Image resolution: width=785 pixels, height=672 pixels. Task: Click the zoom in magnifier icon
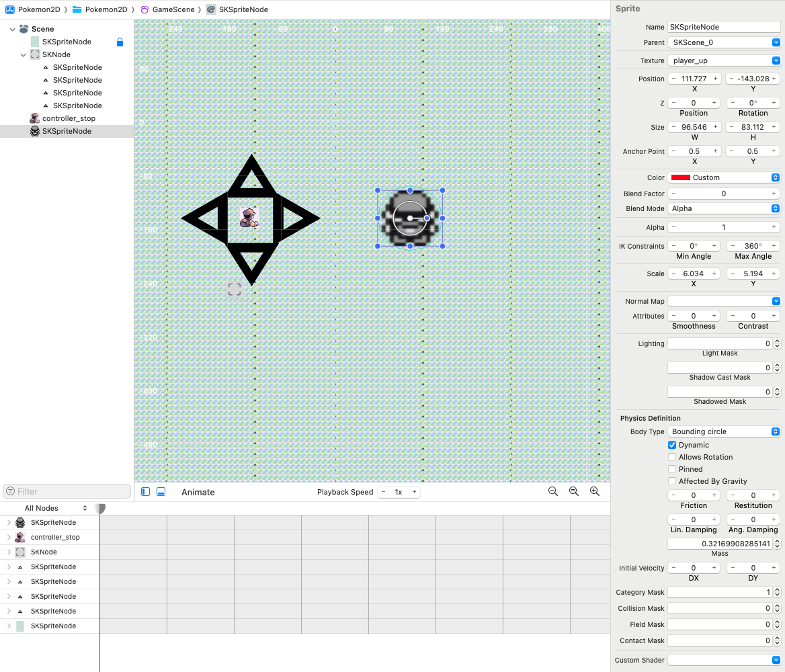(594, 491)
